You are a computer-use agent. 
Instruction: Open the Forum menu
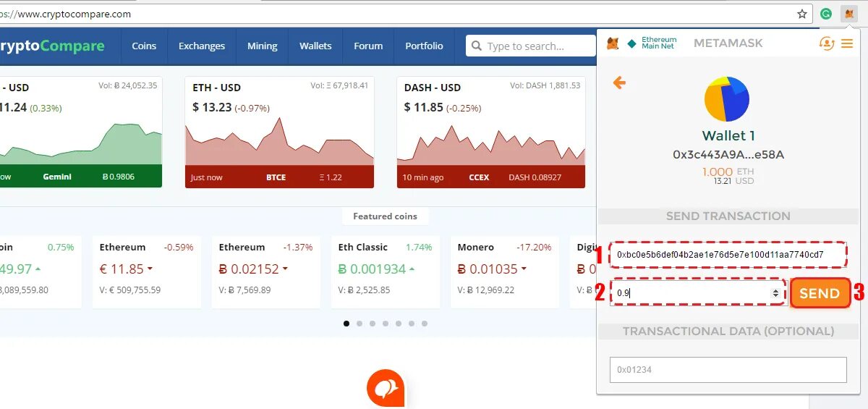click(x=368, y=46)
